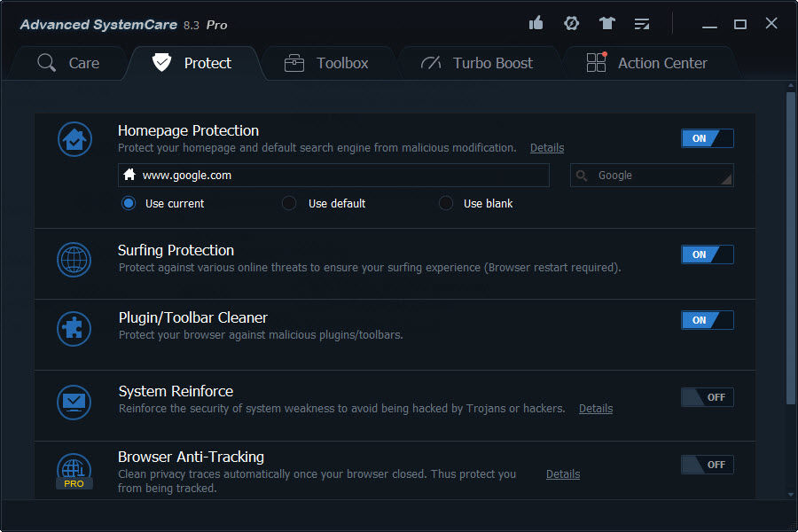Click the www.google.com homepage field
This screenshot has height=532, width=798.
tap(333, 176)
